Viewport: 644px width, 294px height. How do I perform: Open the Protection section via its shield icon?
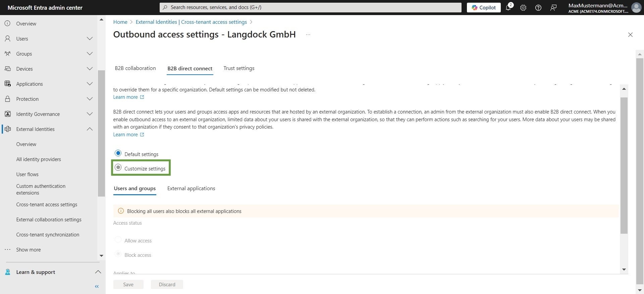pos(8,99)
